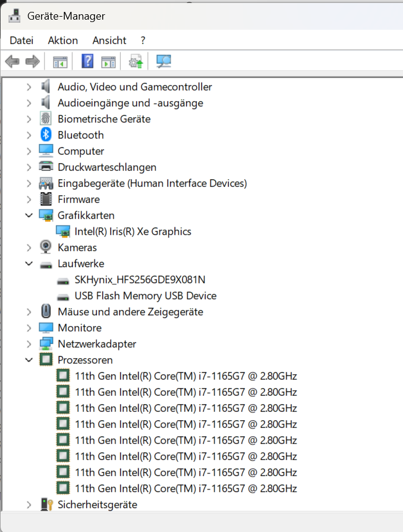This screenshot has width=403, height=532.
Task: Open the ? help menu
Action: (x=143, y=40)
